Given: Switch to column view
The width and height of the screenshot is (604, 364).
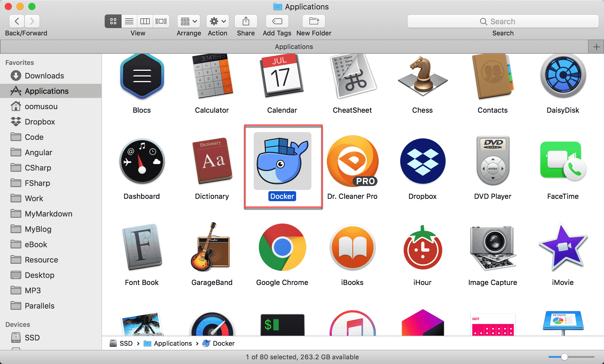Looking at the screenshot, I should tap(145, 21).
